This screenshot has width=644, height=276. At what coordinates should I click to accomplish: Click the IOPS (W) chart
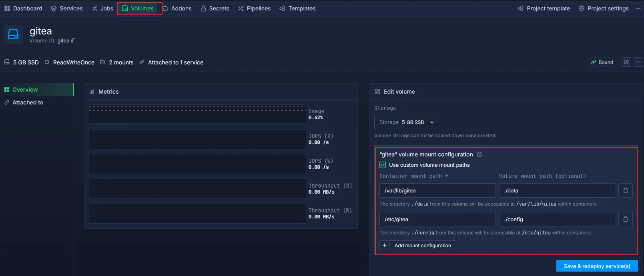[x=197, y=164]
